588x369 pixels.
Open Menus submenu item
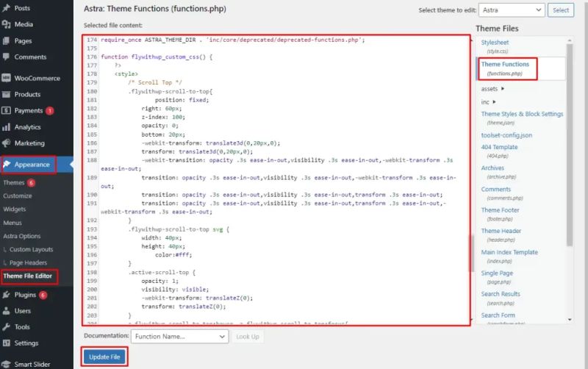12,223
